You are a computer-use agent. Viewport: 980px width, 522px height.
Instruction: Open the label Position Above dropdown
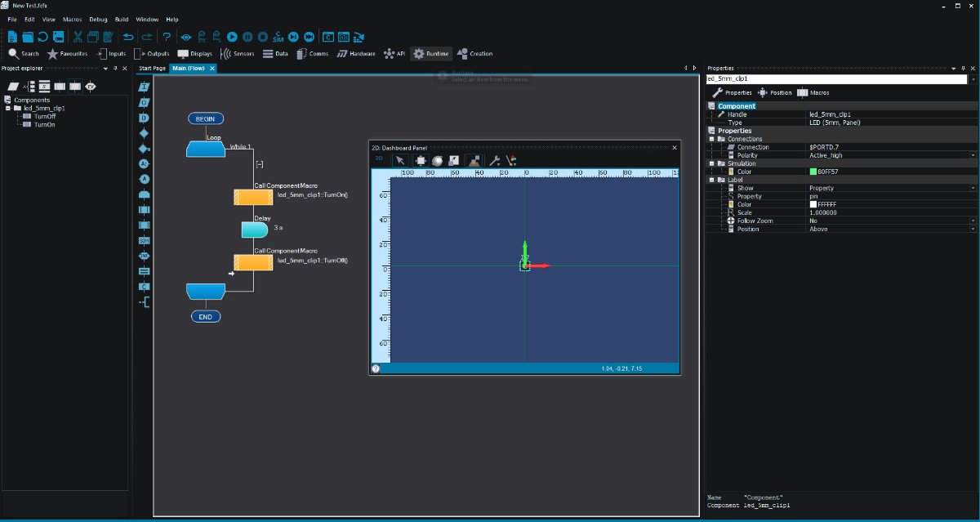point(973,229)
